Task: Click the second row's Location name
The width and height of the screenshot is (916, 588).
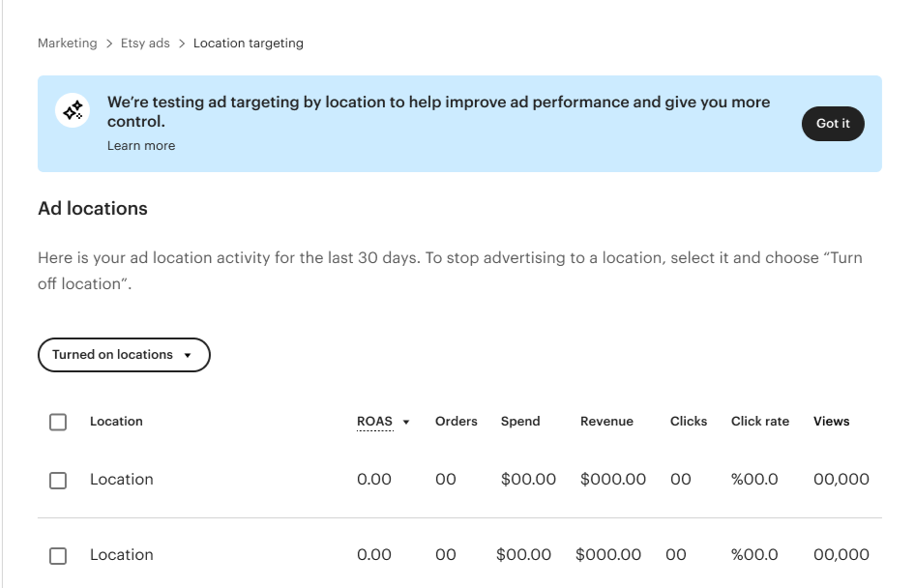Action: tap(122, 555)
